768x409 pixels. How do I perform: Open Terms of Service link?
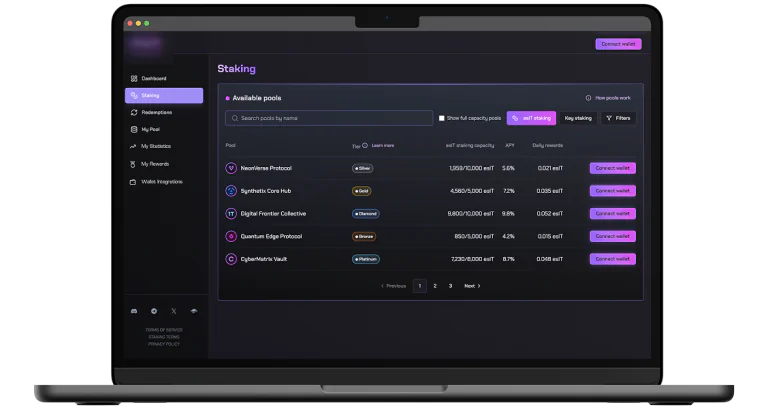(x=164, y=330)
